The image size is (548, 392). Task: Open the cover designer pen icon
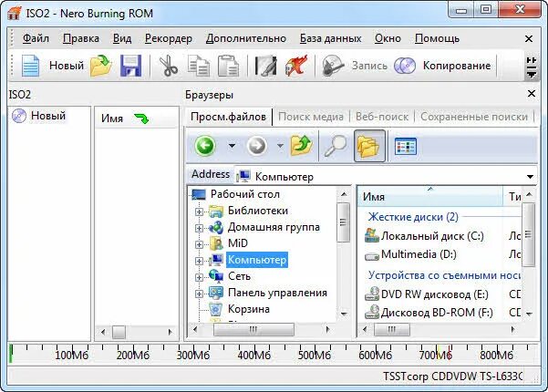click(265, 66)
